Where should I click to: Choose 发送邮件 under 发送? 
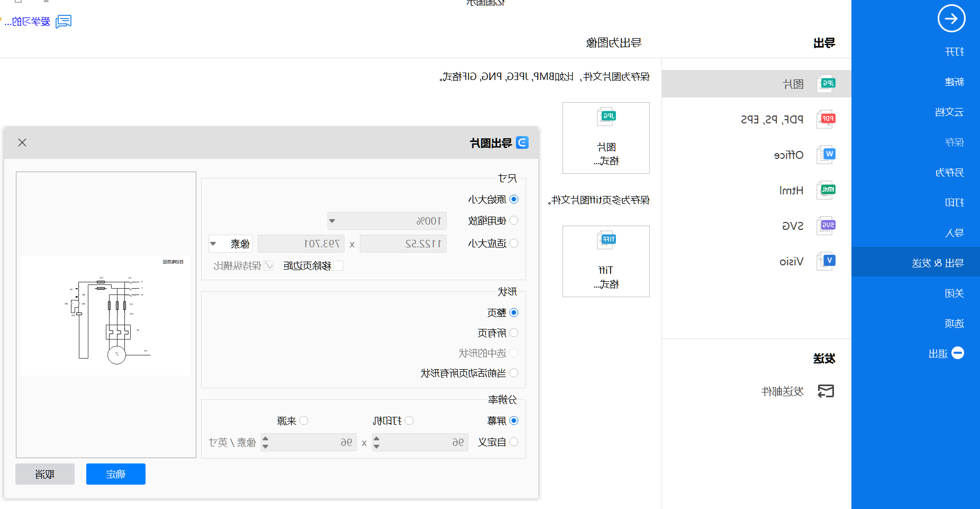(783, 391)
